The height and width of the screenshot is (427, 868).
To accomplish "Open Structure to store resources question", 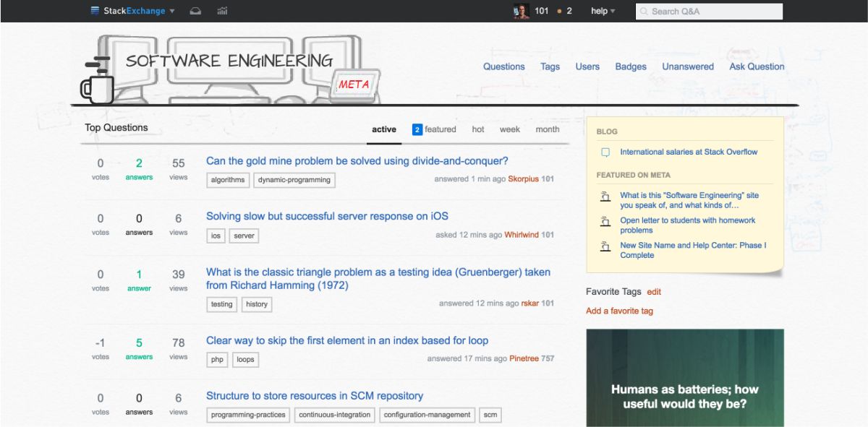I will 315,396.
